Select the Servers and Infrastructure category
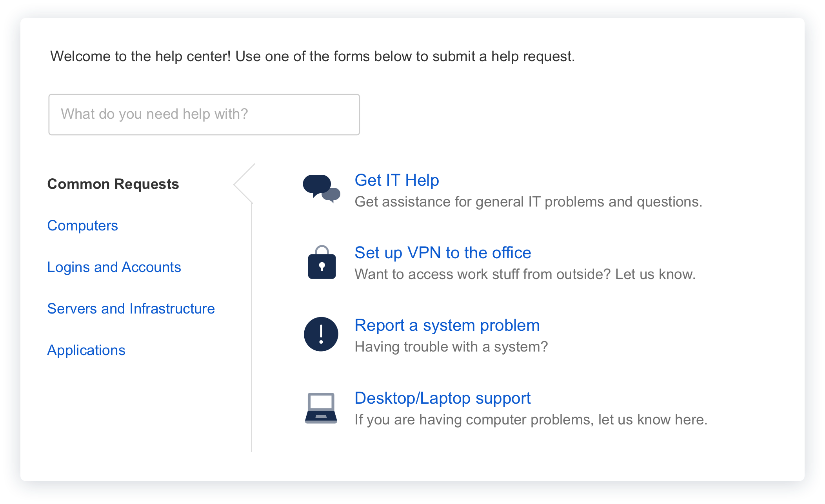This screenshot has width=825, height=504. [131, 308]
